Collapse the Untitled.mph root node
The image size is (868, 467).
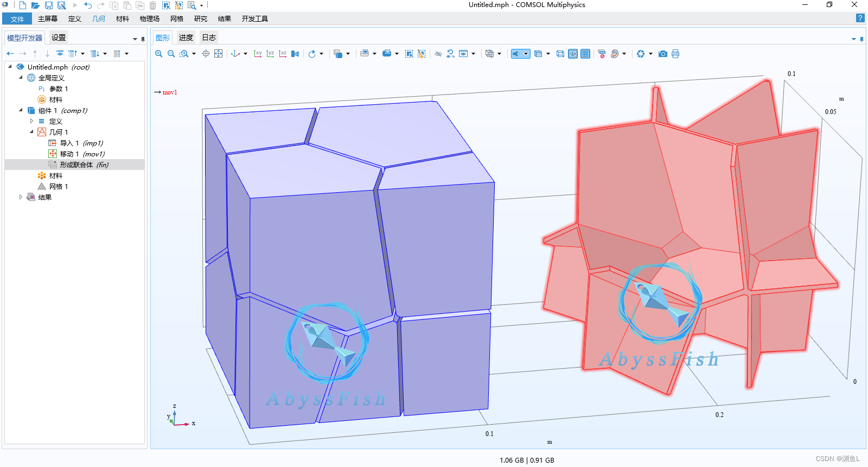10,67
